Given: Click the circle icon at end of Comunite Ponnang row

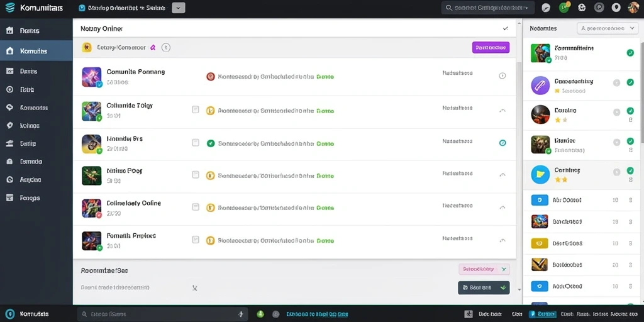Looking at the screenshot, I should tap(502, 76).
